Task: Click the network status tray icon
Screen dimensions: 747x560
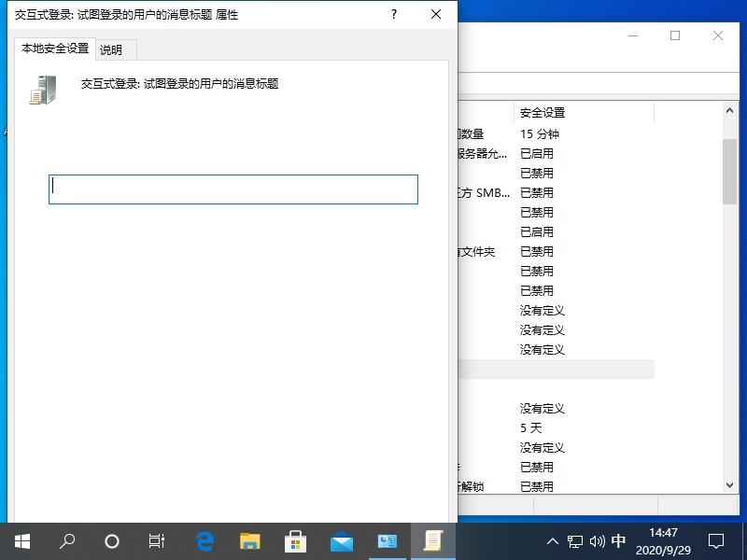Action: (x=574, y=541)
